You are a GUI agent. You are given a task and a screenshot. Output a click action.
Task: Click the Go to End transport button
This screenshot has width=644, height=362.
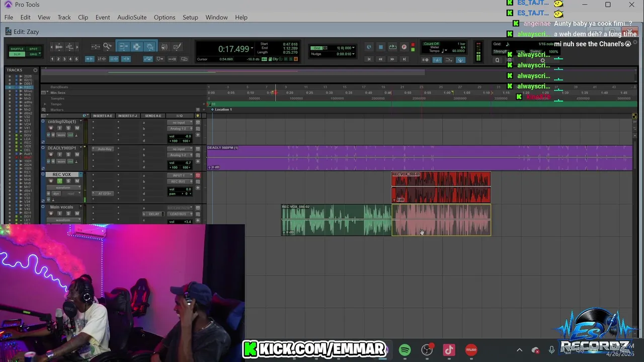(404, 59)
